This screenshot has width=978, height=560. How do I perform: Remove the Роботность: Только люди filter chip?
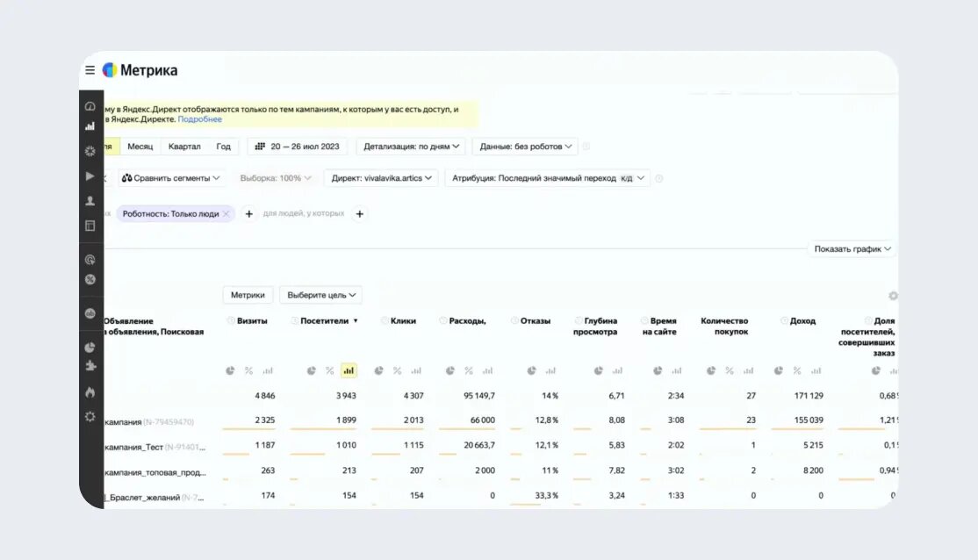point(227,213)
